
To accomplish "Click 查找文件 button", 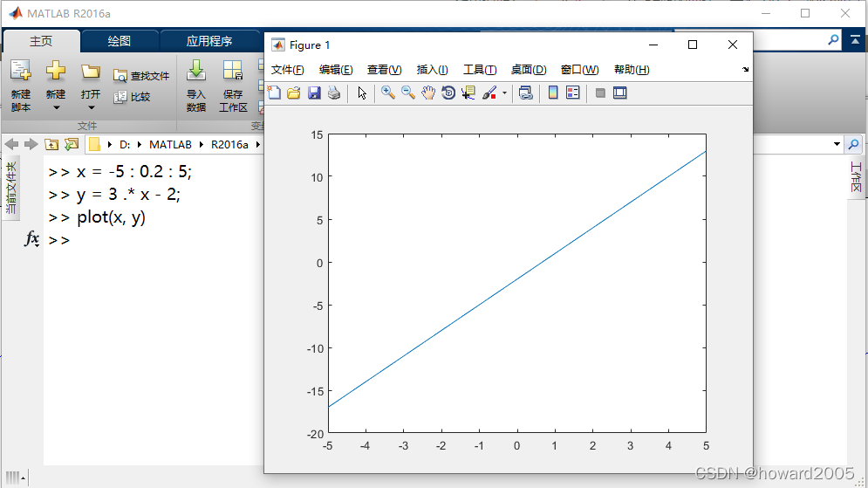I will tap(141, 76).
